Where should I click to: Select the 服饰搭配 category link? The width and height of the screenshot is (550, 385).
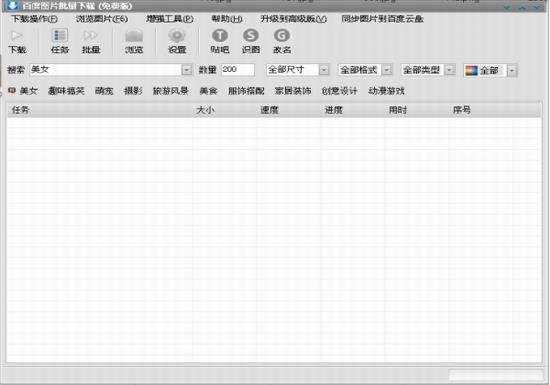coord(246,91)
